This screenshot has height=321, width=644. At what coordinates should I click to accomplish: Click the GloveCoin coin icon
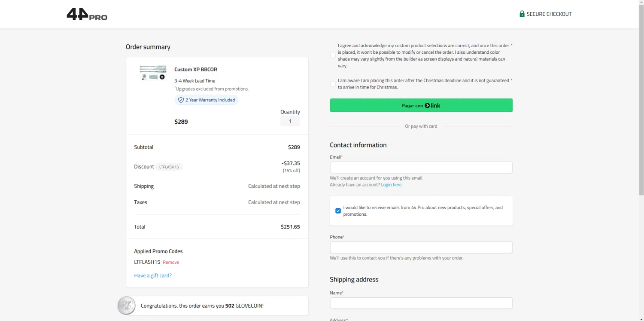pos(127,306)
